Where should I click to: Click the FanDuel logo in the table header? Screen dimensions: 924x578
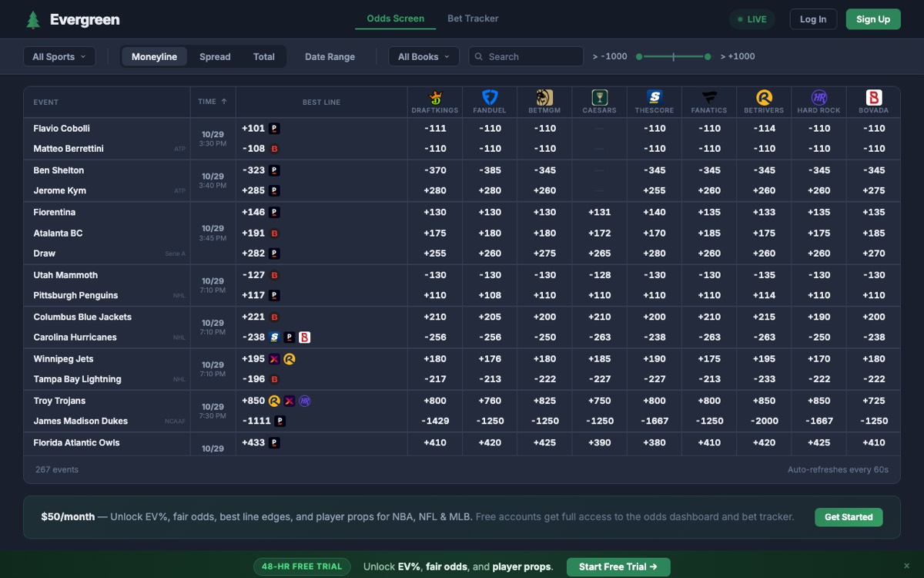point(490,98)
